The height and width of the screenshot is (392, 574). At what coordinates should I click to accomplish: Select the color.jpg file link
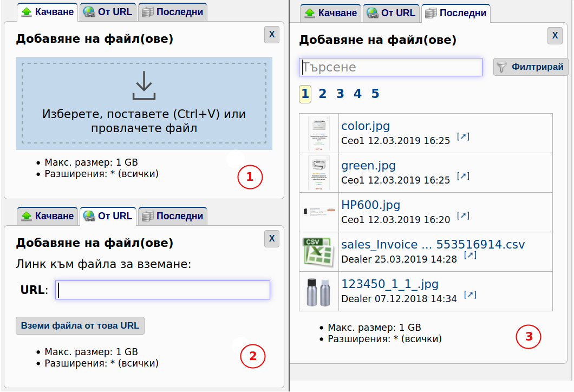(366, 126)
